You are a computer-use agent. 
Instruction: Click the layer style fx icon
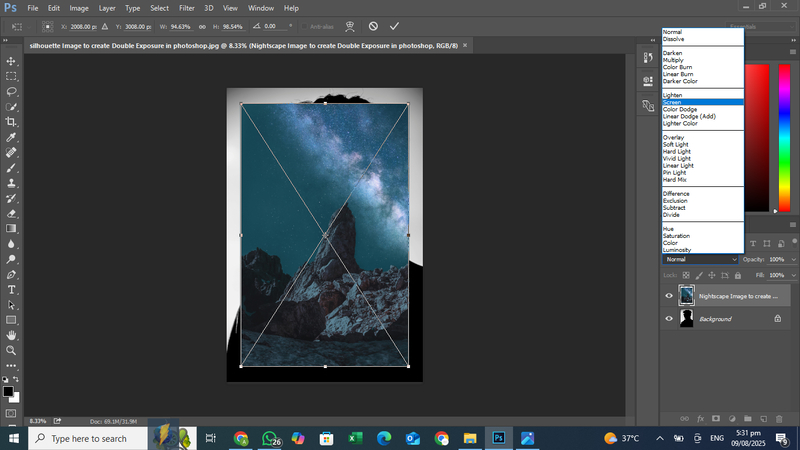click(701, 418)
